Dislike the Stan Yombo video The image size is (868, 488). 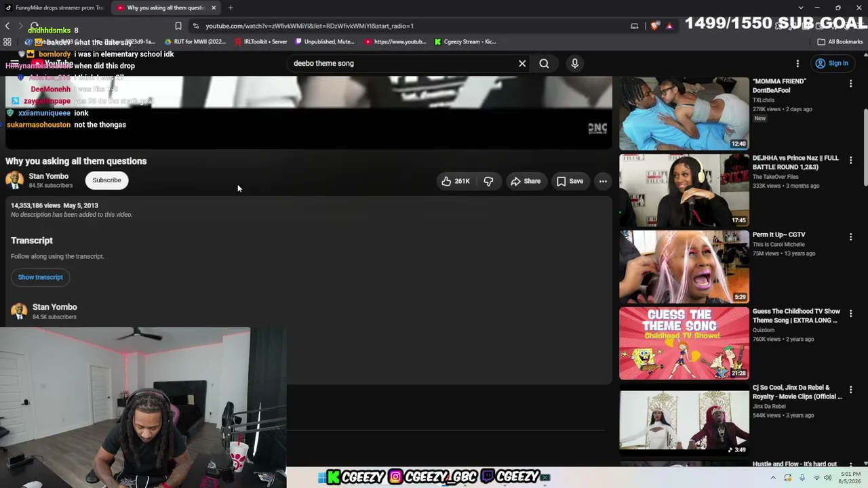(488, 181)
